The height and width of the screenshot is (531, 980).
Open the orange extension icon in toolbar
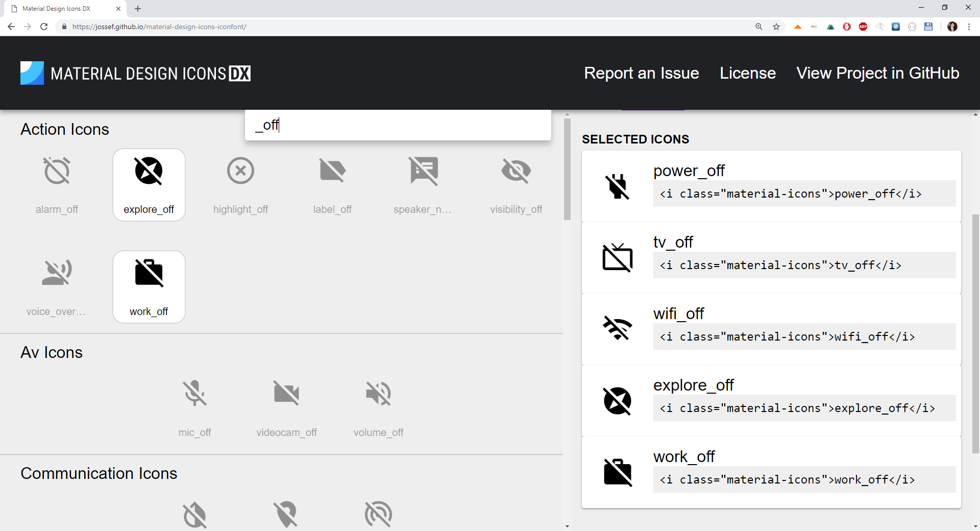click(798, 27)
